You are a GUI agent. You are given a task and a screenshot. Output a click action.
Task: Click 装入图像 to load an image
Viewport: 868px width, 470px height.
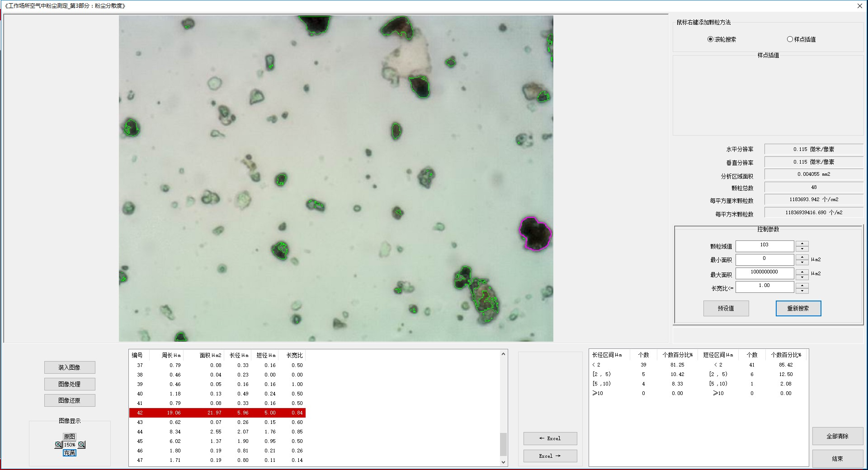click(70, 367)
